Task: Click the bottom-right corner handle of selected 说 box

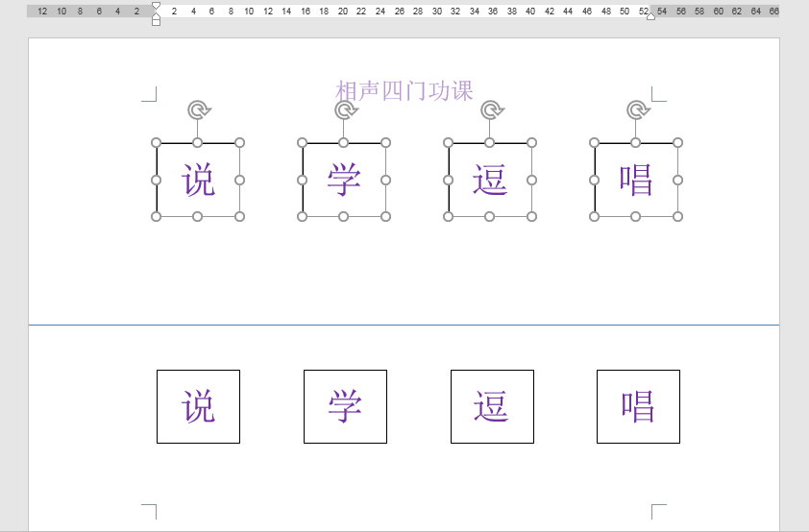Action: pyautogui.click(x=239, y=216)
